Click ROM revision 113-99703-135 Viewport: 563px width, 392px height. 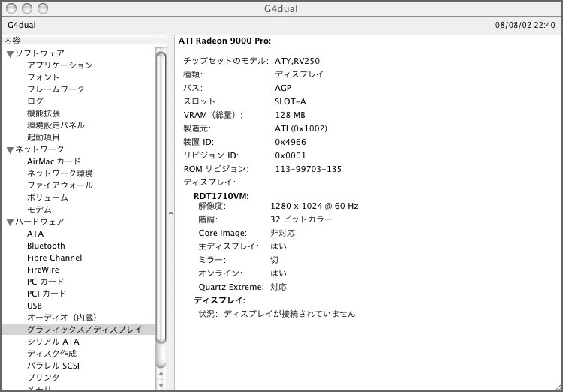point(308,169)
